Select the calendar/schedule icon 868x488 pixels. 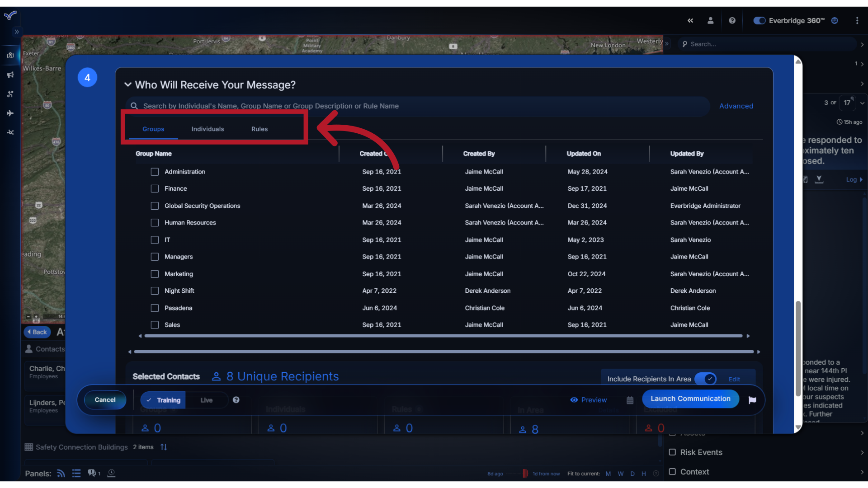[630, 400]
